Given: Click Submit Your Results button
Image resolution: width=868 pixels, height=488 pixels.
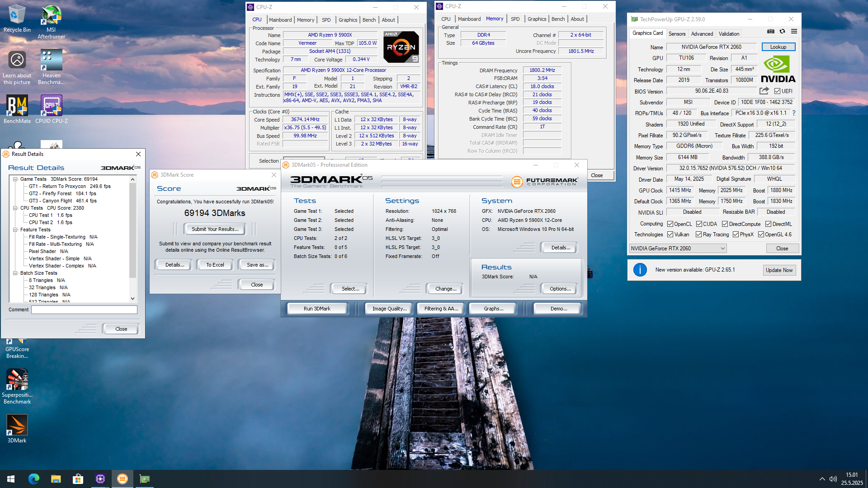Looking at the screenshot, I should 215,229.
